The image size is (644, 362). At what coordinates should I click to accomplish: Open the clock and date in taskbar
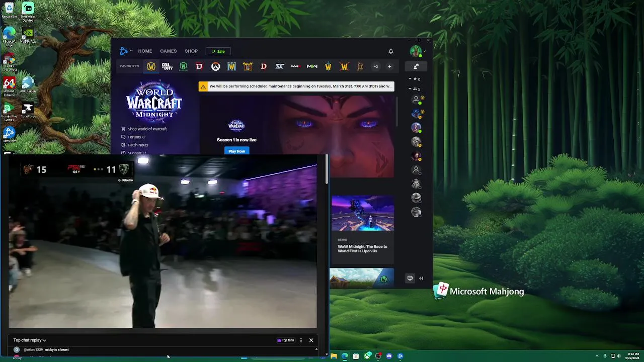pyautogui.click(x=633, y=356)
